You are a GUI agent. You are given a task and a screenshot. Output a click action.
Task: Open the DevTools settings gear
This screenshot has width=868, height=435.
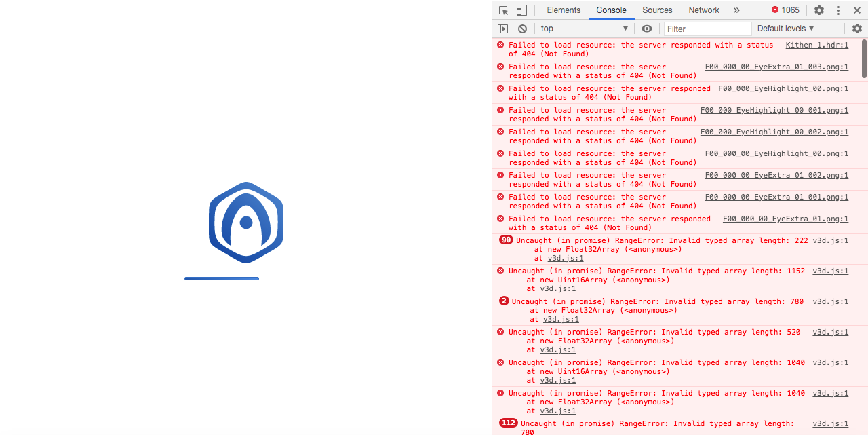(x=819, y=10)
